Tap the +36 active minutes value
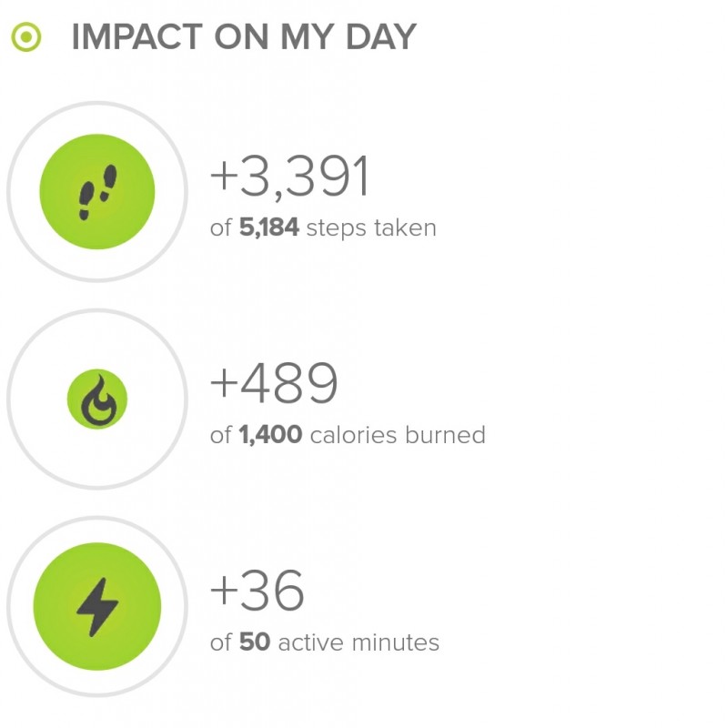This screenshot has height=728, width=727. (x=257, y=592)
